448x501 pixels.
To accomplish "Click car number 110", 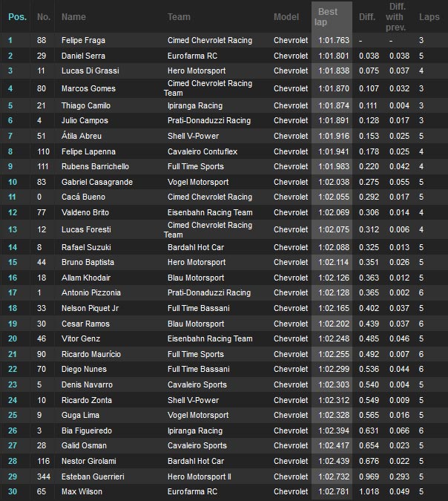I will 44,151.
